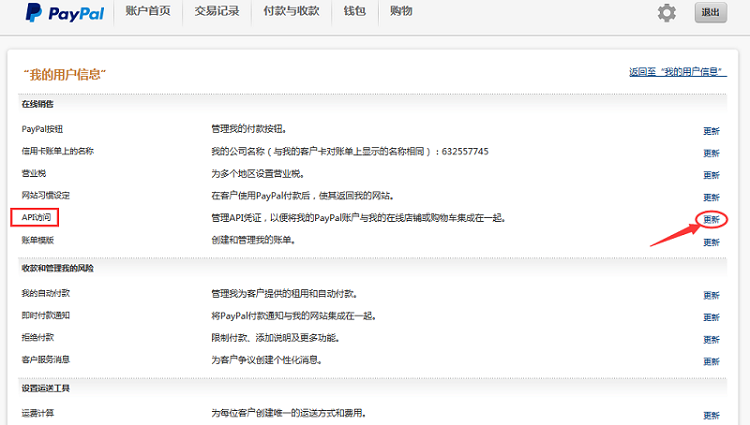This screenshot has width=750, height=425.
Task: Go to the 钱包 tab
Action: [x=354, y=11]
